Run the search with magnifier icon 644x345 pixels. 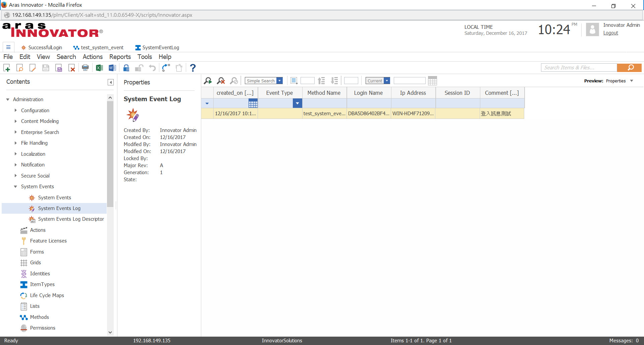208,81
